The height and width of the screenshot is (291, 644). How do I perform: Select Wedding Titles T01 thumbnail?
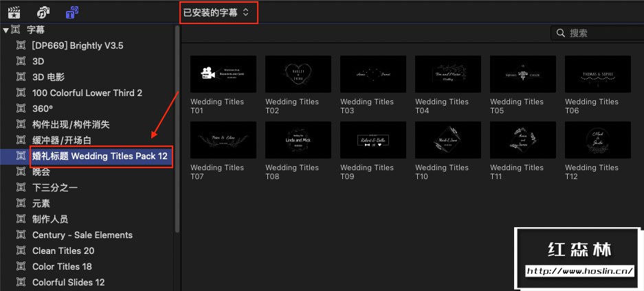tap(223, 74)
